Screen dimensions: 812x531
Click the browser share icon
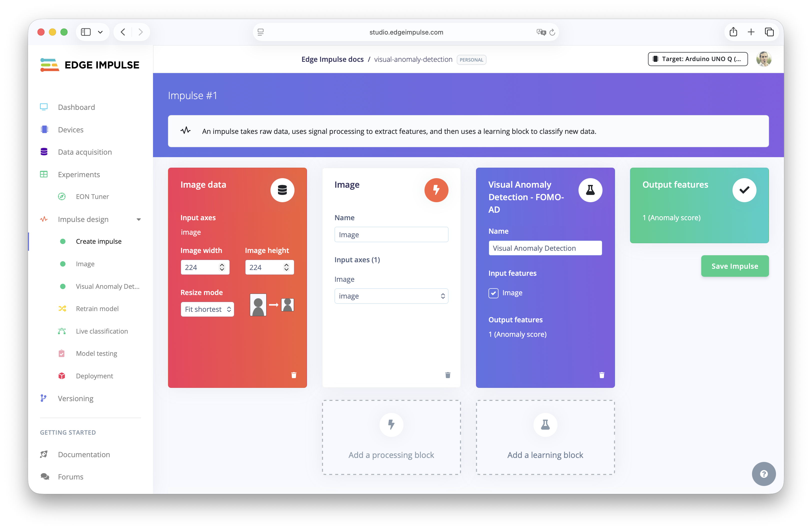733,32
